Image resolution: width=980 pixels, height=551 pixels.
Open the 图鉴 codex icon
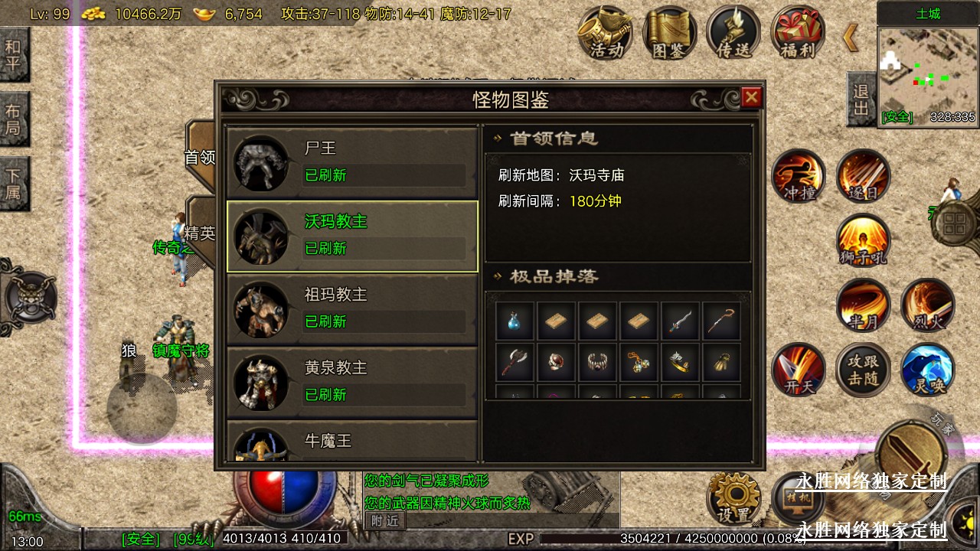669,33
